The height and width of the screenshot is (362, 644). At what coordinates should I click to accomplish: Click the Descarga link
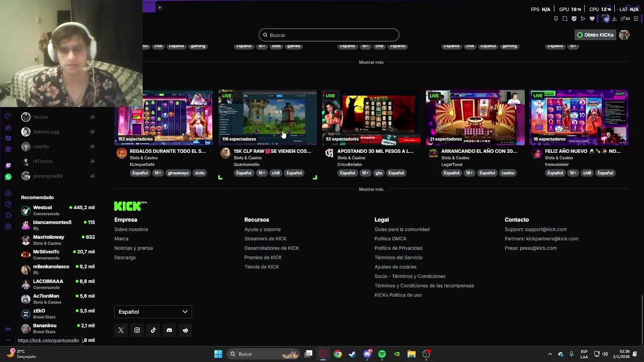[125, 257]
